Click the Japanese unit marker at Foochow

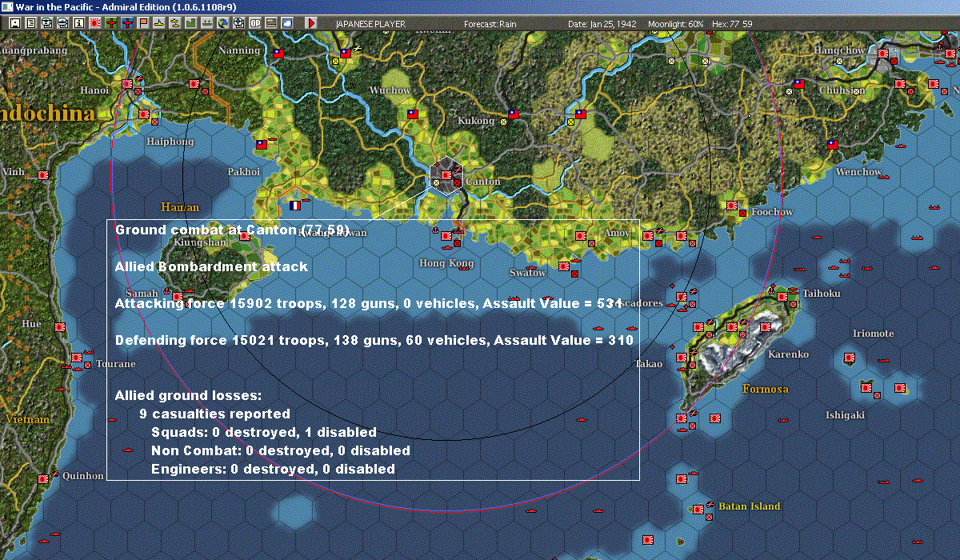[x=730, y=206]
